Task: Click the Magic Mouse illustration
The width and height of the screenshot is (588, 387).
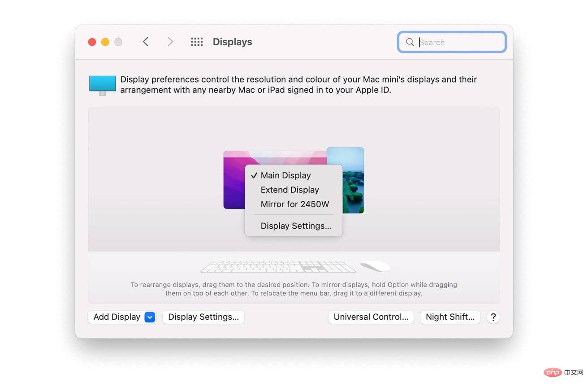Action: pyautogui.click(x=375, y=266)
